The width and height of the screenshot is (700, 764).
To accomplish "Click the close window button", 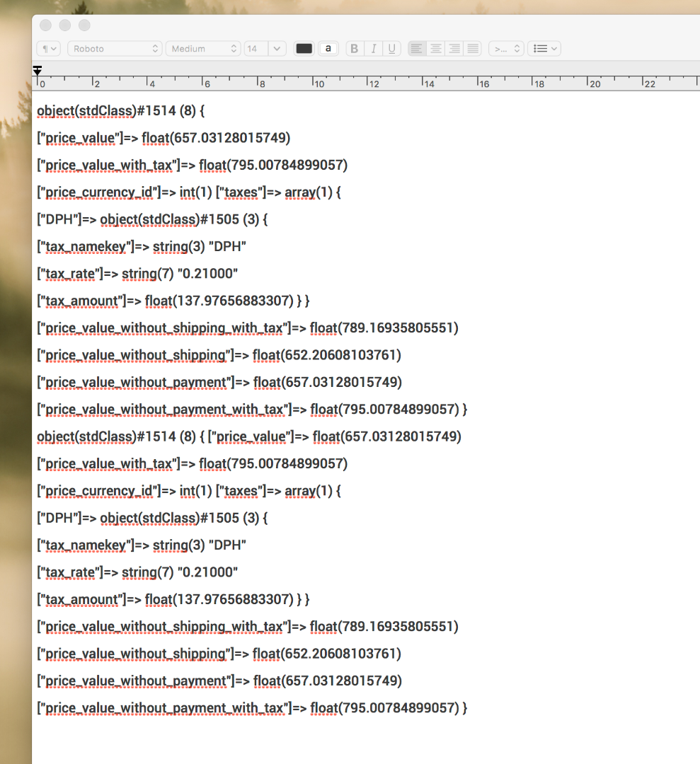I will [x=46, y=25].
